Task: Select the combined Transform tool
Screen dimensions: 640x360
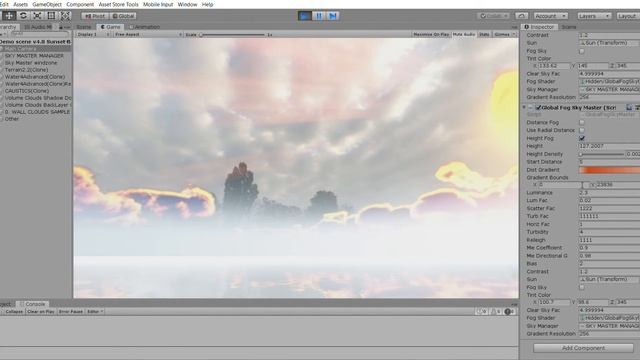Action: pos(65,16)
